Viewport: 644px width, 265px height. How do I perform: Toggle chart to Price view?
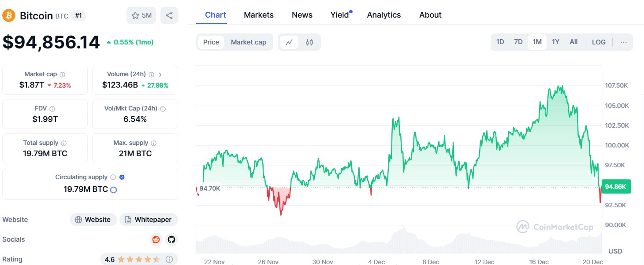211,42
